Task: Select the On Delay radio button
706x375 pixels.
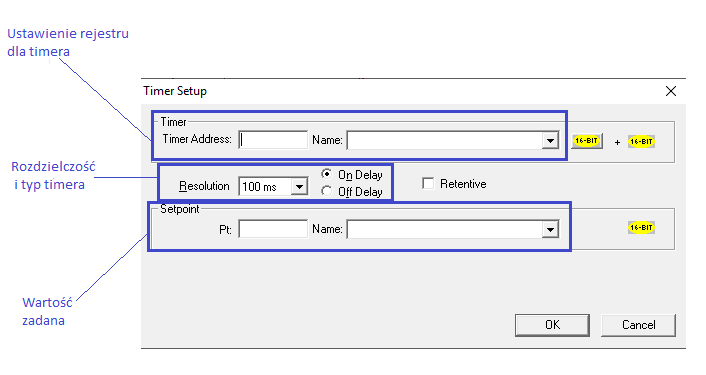Action: pyautogui.click(x=326, y=174)
